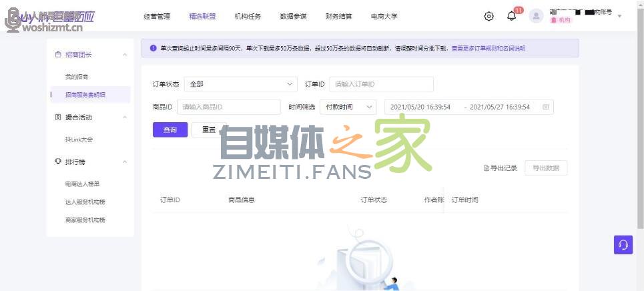This screenshot has width=644, height=291.
Task: Collapse the 撮合活动 section chevron
Action: pos(125,117)
